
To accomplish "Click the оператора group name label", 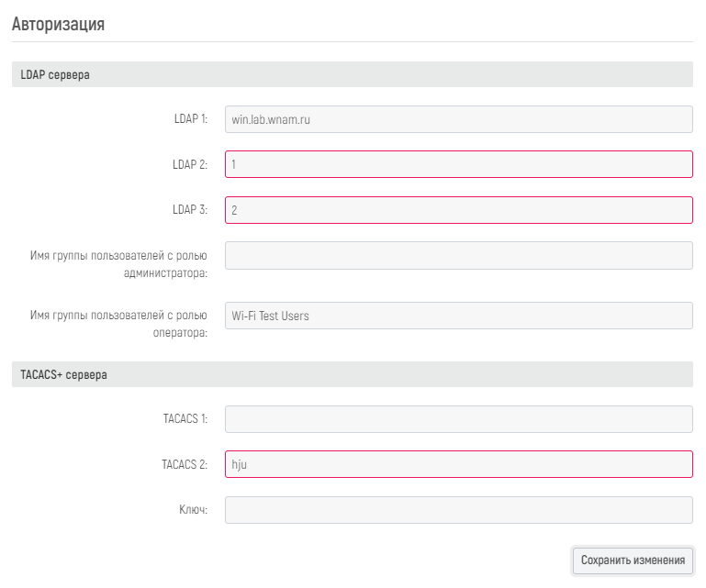I will [119, 324].
